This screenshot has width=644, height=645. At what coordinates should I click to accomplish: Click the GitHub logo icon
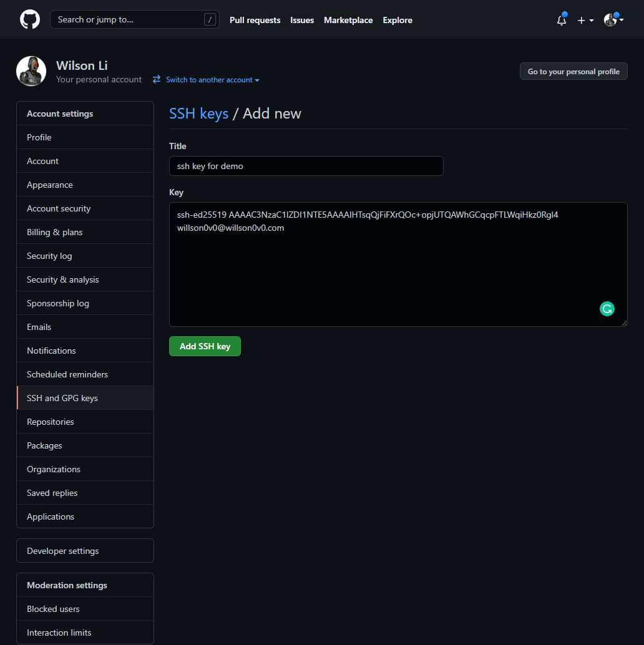(x=30, y=19)
